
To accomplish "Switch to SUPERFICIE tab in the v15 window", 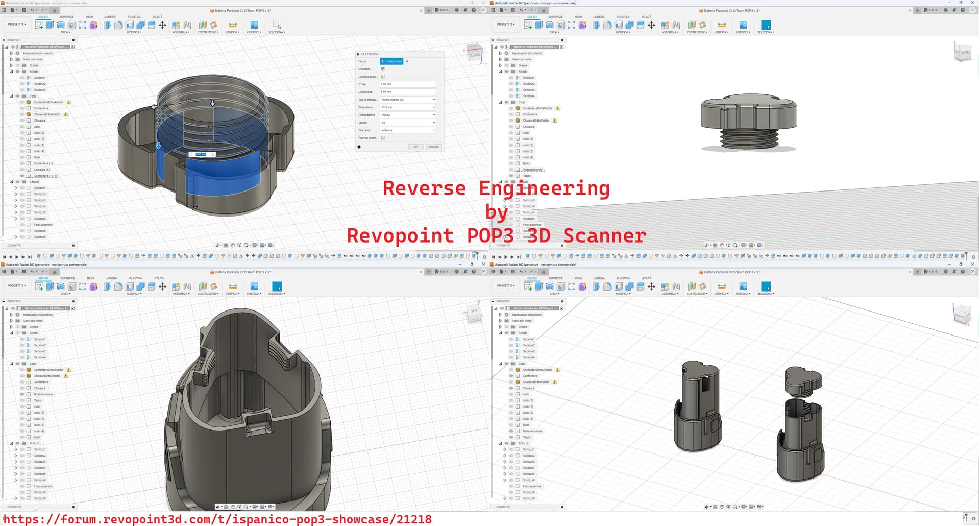I will pyautogui.click(x=66, y=17).
